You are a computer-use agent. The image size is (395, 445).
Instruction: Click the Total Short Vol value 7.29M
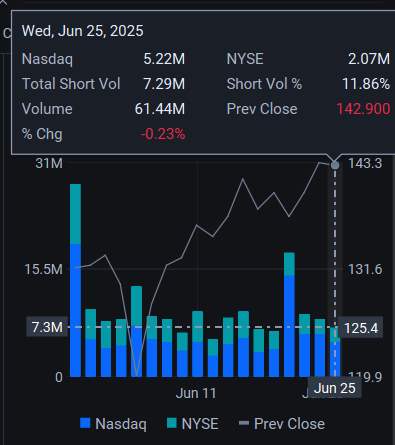click(164, 84)
